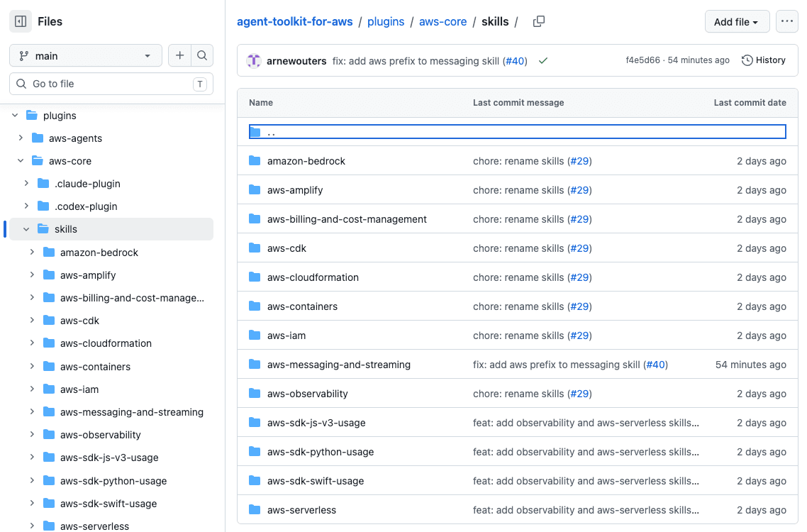Click open folder icon beside skills in tree
The width and height of the screenshot is (807, 532).
point(43,228)
